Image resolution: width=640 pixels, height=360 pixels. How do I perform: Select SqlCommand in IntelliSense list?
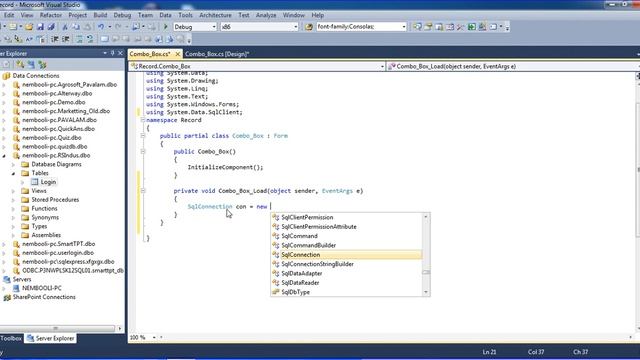300,236
